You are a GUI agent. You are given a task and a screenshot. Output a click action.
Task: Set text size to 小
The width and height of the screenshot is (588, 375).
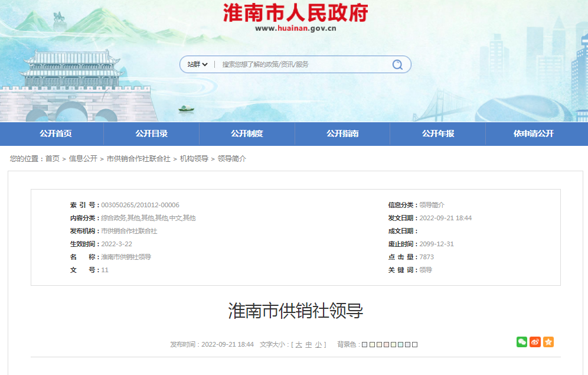click(x=319, y=344)
